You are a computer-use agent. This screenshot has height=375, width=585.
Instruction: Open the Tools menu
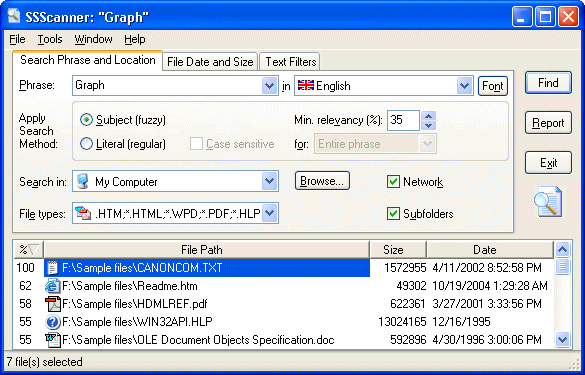tap(50, 39)
